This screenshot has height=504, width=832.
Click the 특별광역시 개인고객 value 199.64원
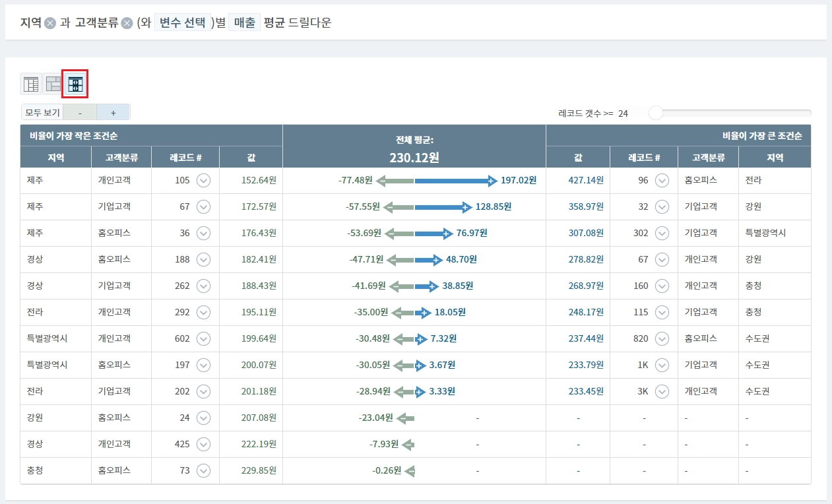point(259,338)
